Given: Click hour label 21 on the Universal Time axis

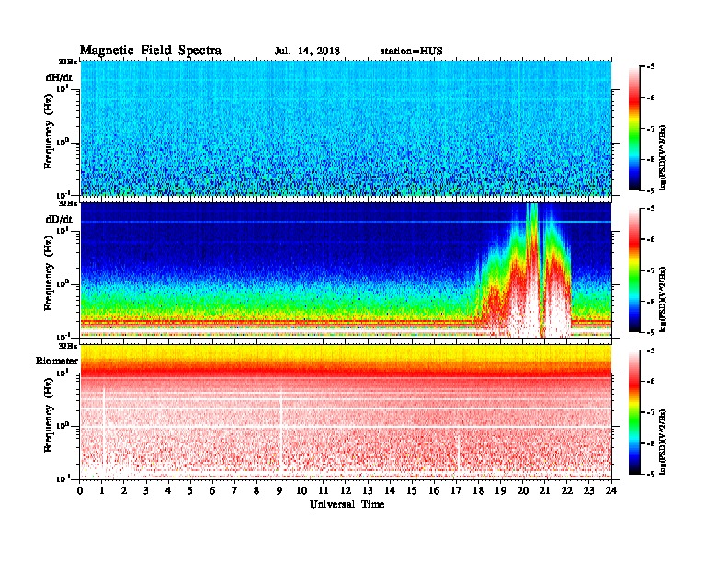Looking at the screenshot, I should click(545, 491).
